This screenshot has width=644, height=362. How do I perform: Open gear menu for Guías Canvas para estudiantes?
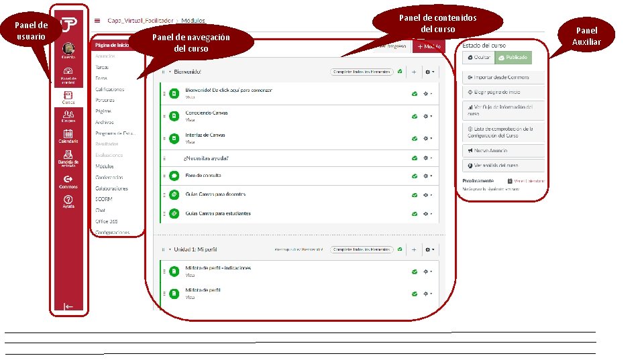427,214
